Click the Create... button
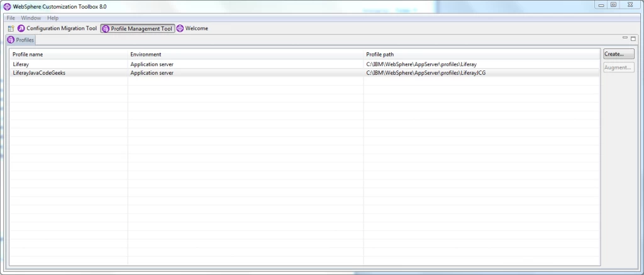This screenshot has width=644, height=275. click(x=619, y=54)
